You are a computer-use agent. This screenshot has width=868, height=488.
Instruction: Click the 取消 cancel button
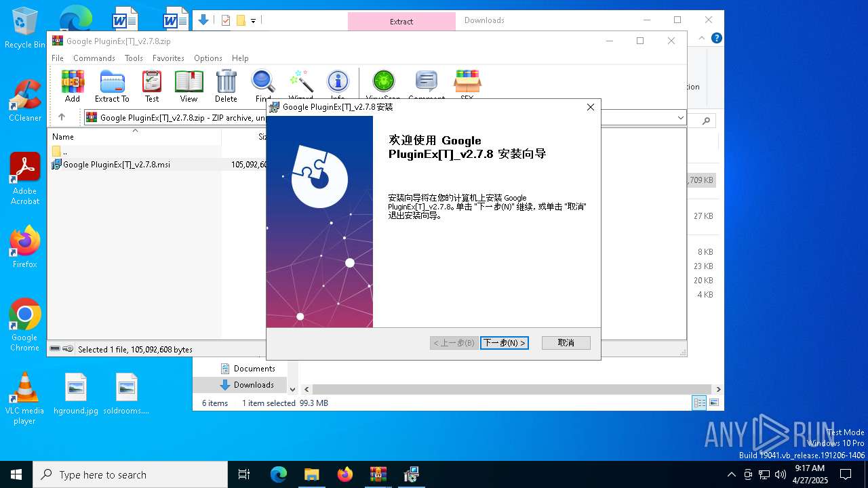point(566,343)
